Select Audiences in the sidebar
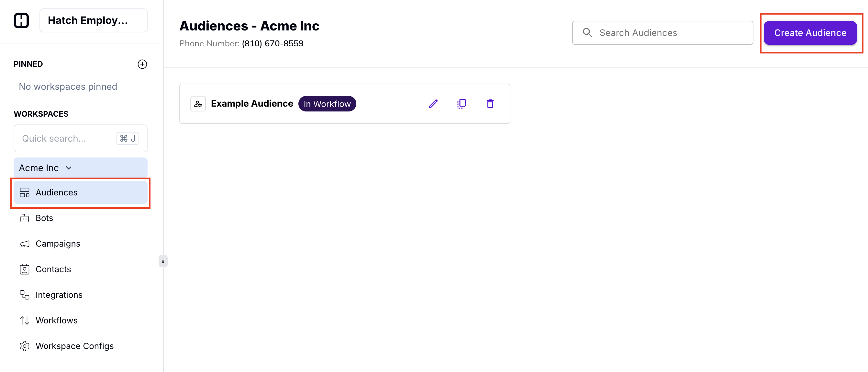Screen dimensions: 868x372 (57, 192)
